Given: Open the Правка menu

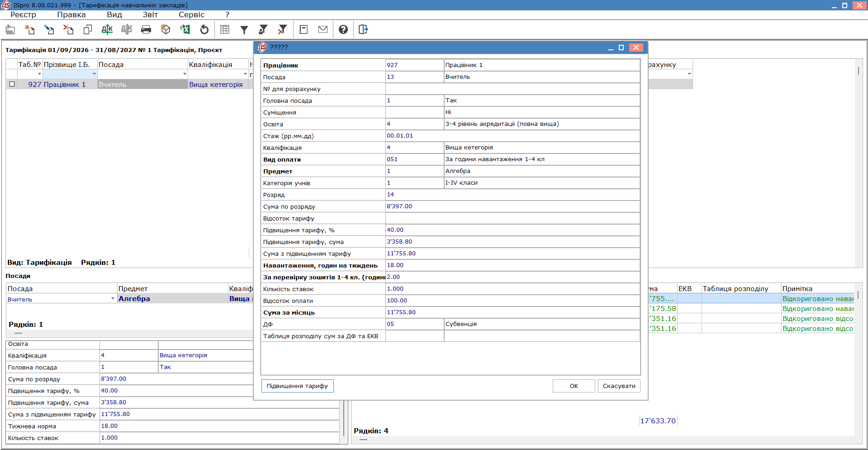Looking at the screenshot, I should tap(71, 15).
